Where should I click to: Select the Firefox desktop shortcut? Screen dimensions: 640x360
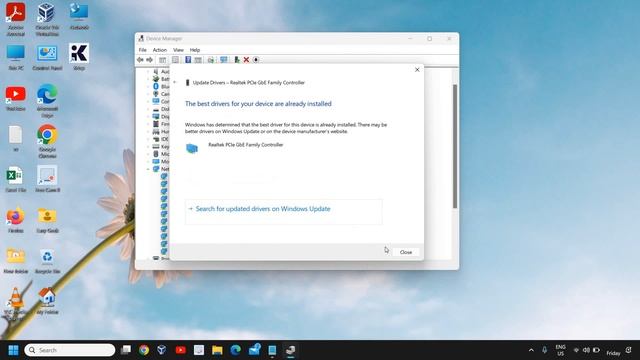point(16,220)
